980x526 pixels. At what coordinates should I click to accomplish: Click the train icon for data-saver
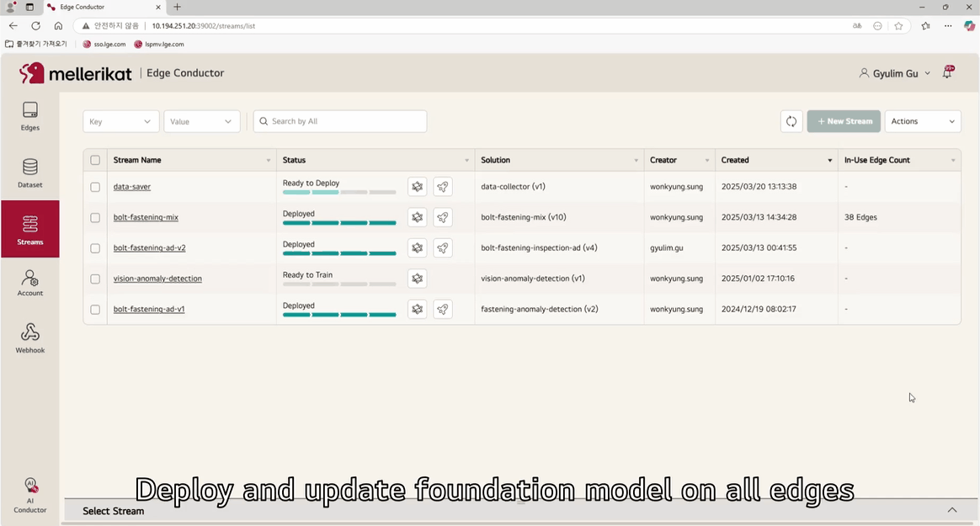point(417,187)
